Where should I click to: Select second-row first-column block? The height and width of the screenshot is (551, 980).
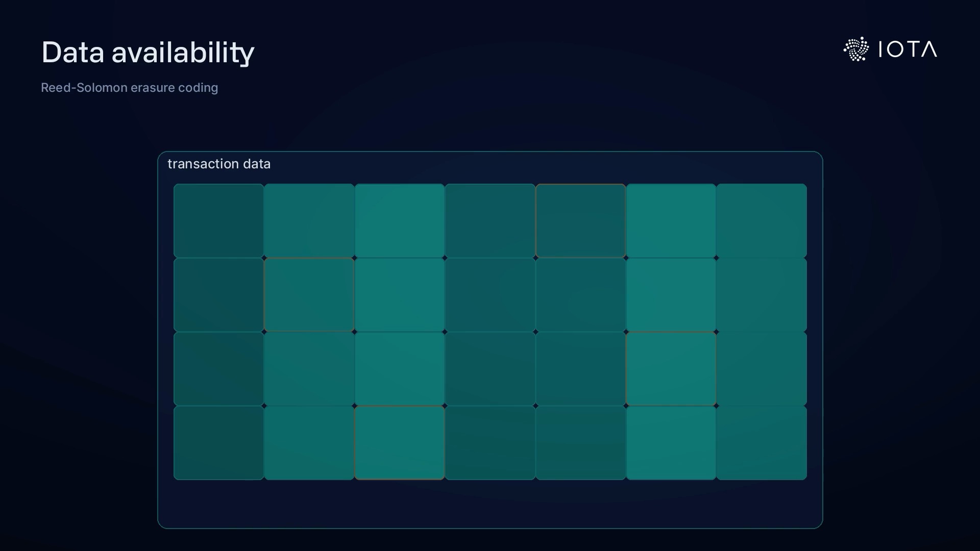[x=218, y=295]
